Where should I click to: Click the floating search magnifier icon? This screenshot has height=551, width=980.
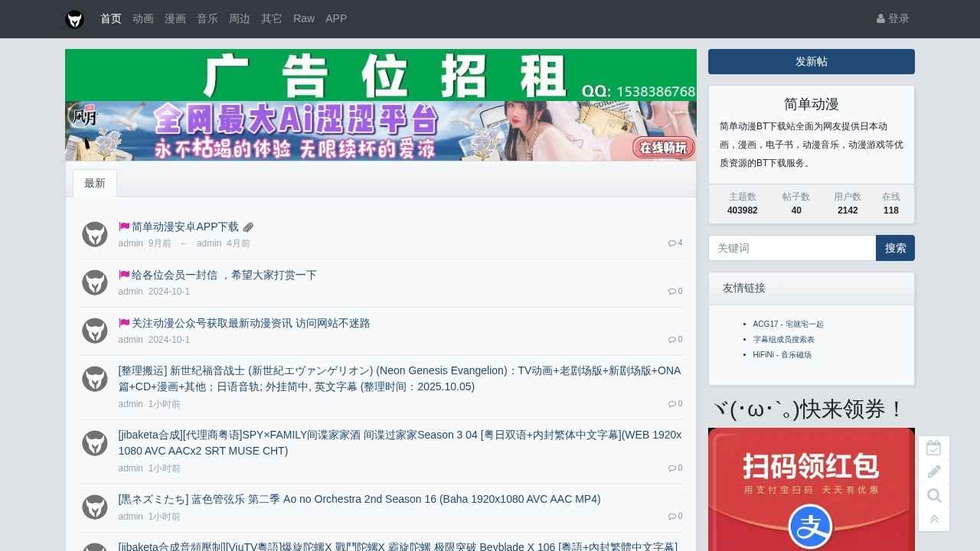point(933,495)
